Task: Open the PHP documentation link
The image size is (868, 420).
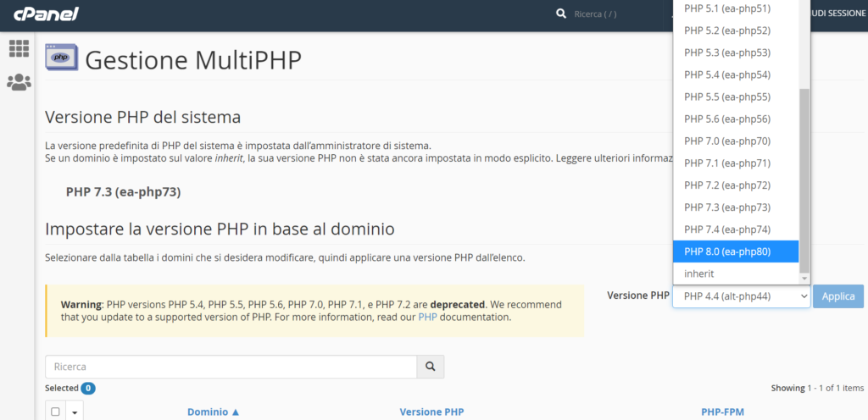Action: click(x=427, y=318)
